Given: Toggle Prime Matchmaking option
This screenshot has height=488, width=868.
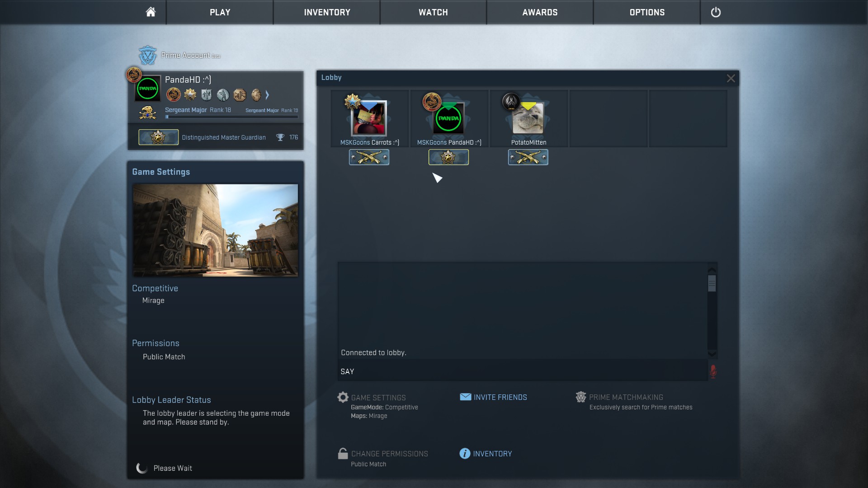Looking at the screenshot, I should 581,397.
